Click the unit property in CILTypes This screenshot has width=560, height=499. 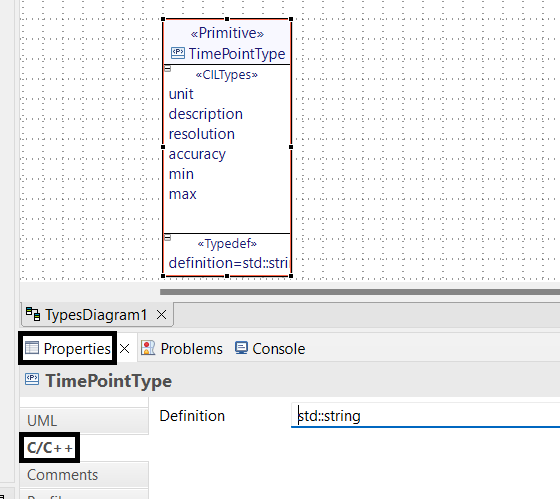(x=181, y=94)
